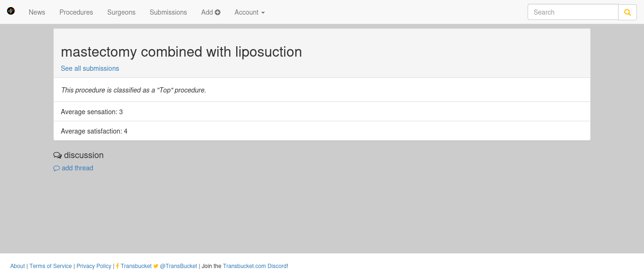Screen dimensions: 644x277
Task: Open the Transbucket.com Discord link
Action: click(255, 266)
